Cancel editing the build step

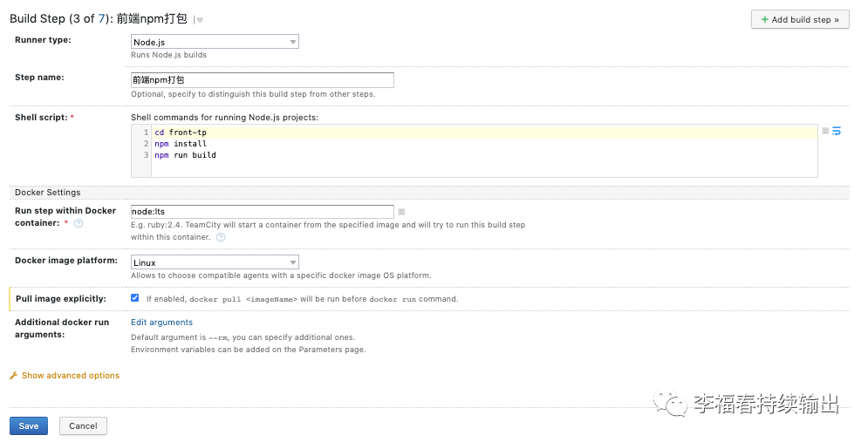(83, 426)
